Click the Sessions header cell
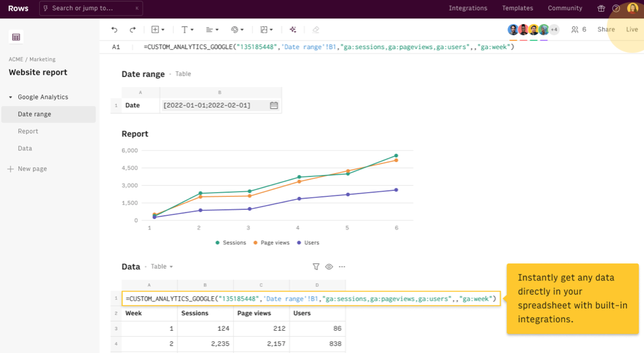 [x=205, y=313]
